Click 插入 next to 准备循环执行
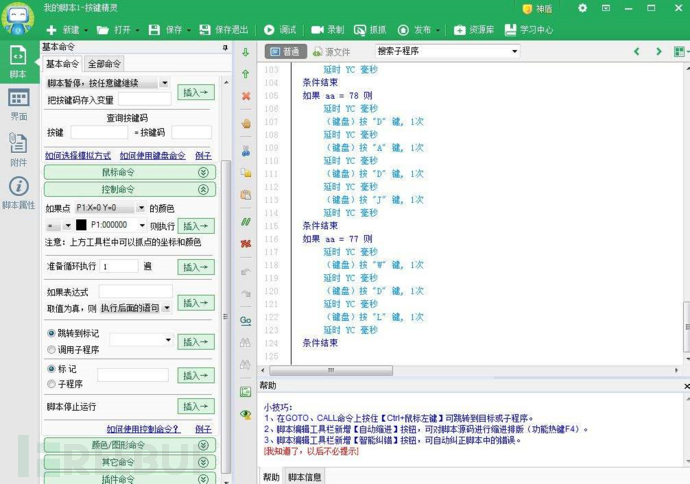The width and height of the screenshot is (690, 484). [196, 267]
